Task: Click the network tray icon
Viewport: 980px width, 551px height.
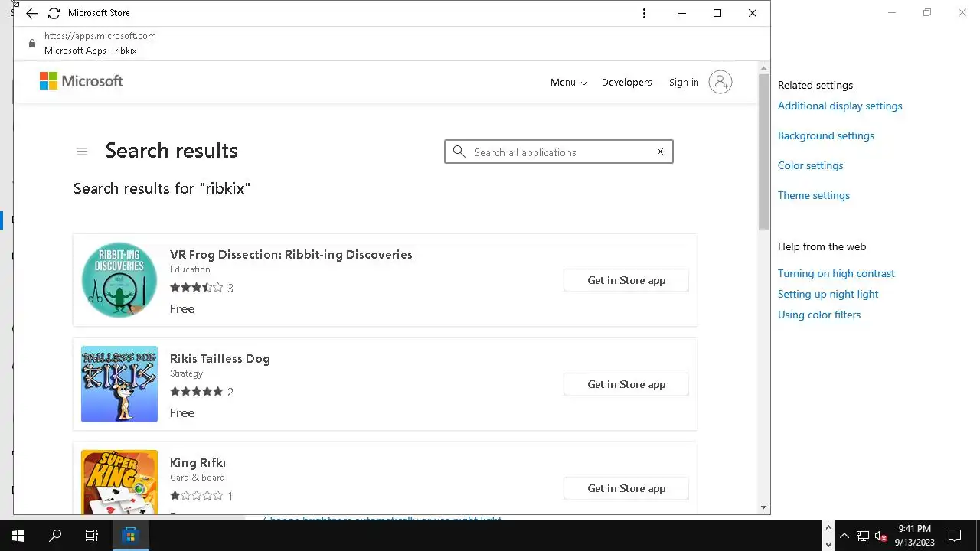Action: 862,536
